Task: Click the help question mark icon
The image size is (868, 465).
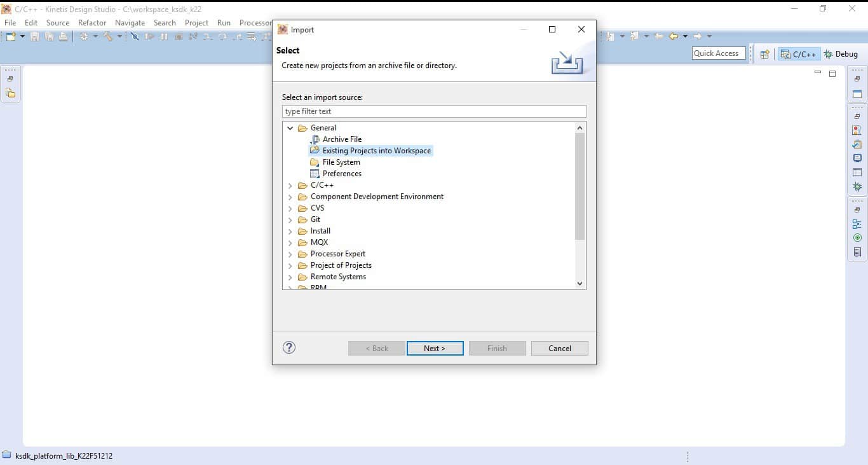Action: [289, 347]
